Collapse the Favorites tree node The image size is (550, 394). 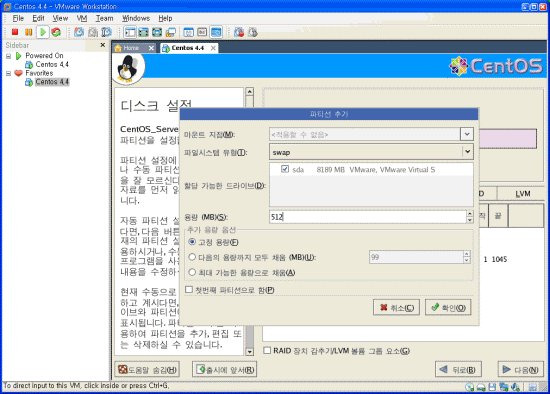[x=9, y=73]
